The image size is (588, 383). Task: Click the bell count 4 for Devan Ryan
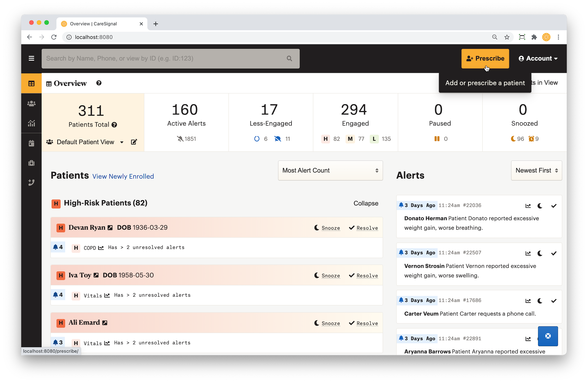58,247
